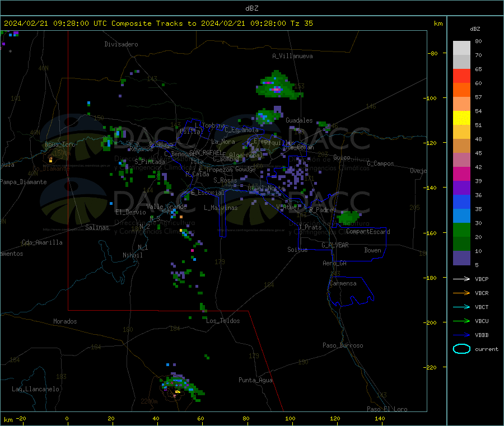Click the 'CompantEscard' map label
The width and height of the screenshot is (504, 426).
coord(368,232)
